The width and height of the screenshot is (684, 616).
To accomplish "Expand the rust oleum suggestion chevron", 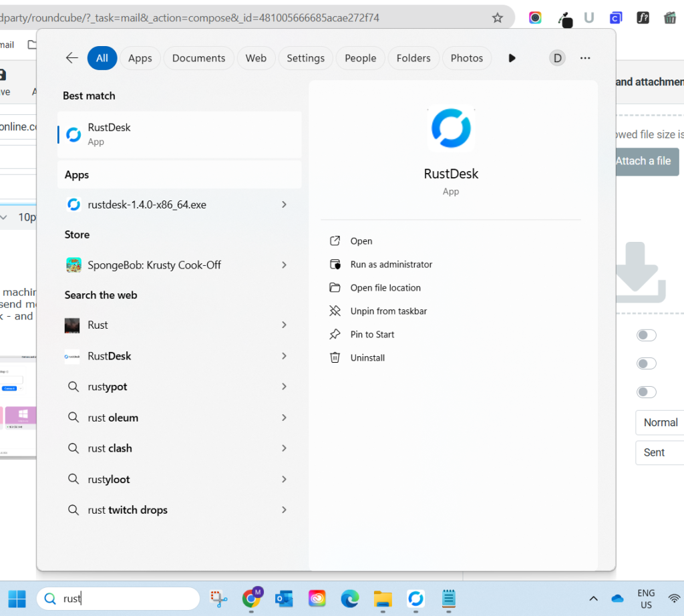I will (284, 418).
